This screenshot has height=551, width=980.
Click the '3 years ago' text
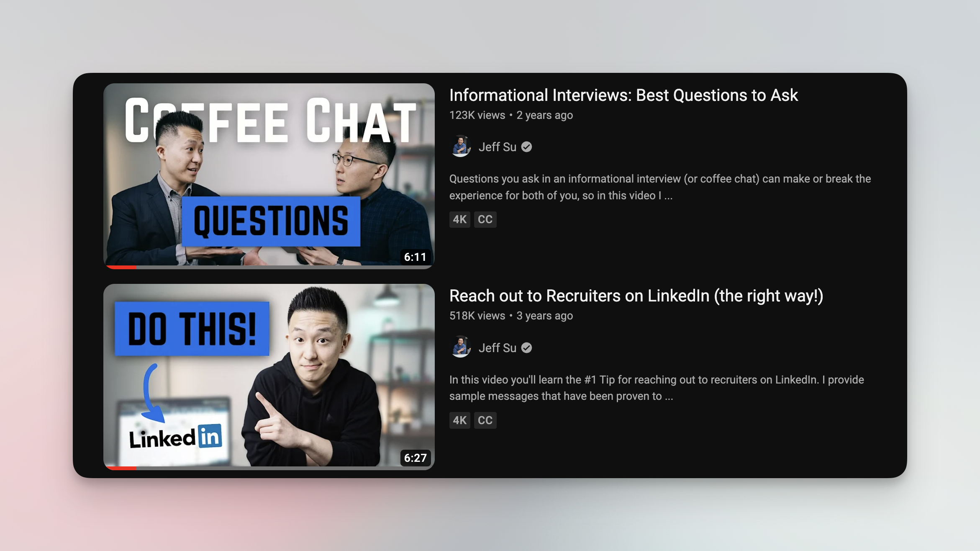point(544,316)
